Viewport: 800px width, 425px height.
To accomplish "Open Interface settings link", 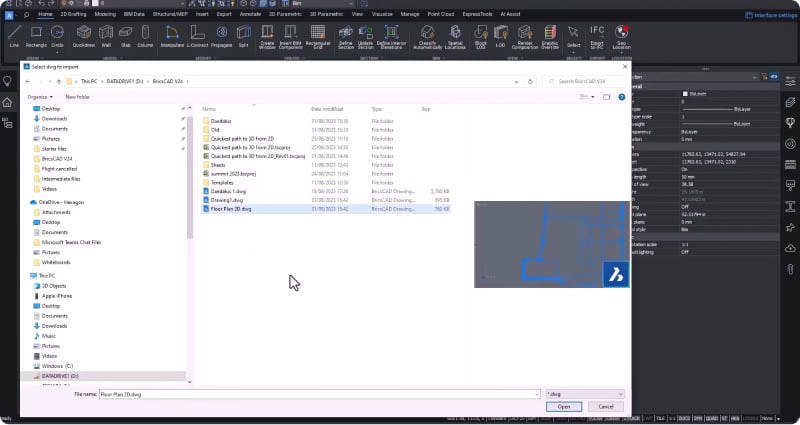I will coord(771,15).
